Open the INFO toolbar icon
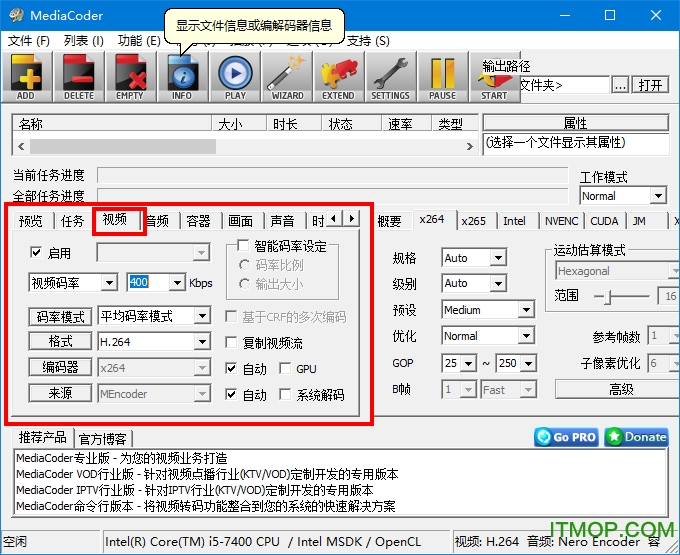Image resolution: width=680 pixels, height=555 pixels. (182, 75)
